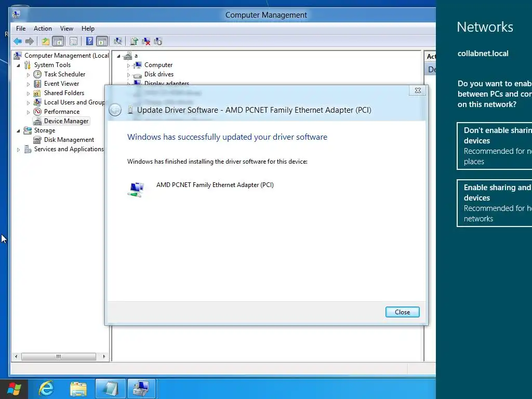Collapse the System Tools tree node
This screenshot has width=532, height=399.
click(18, 65)
